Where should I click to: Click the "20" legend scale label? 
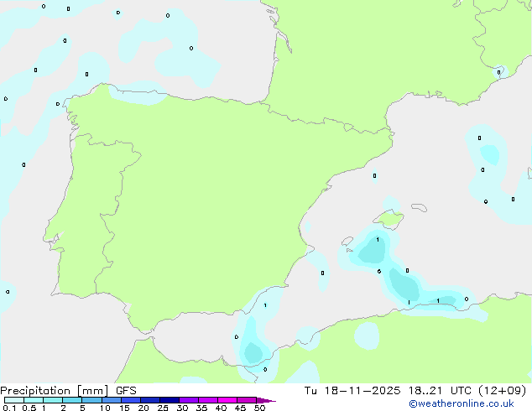click(143, 408)
